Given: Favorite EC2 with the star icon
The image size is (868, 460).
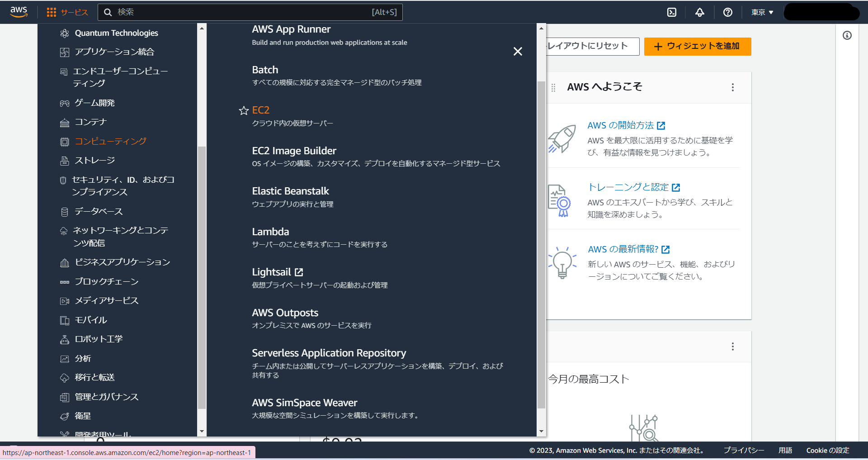Looking at the screenshot, I should pyautogui.click(x=244, y=110).
